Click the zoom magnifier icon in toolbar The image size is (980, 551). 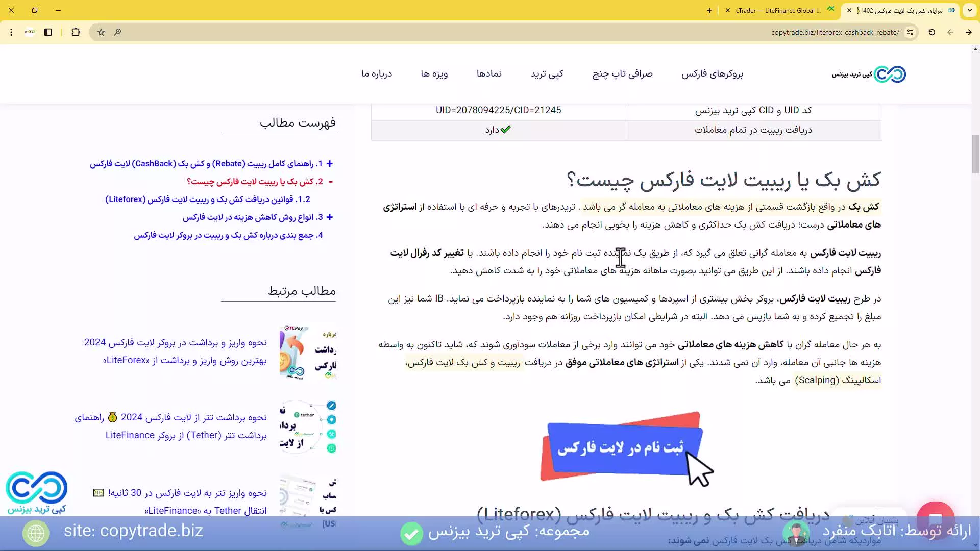click(117, 32)
